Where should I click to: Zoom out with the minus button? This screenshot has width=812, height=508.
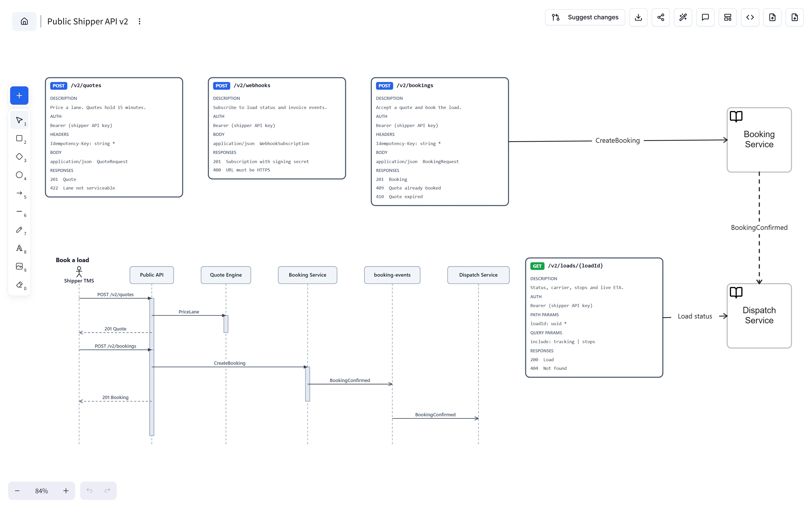tap(17, 491)
